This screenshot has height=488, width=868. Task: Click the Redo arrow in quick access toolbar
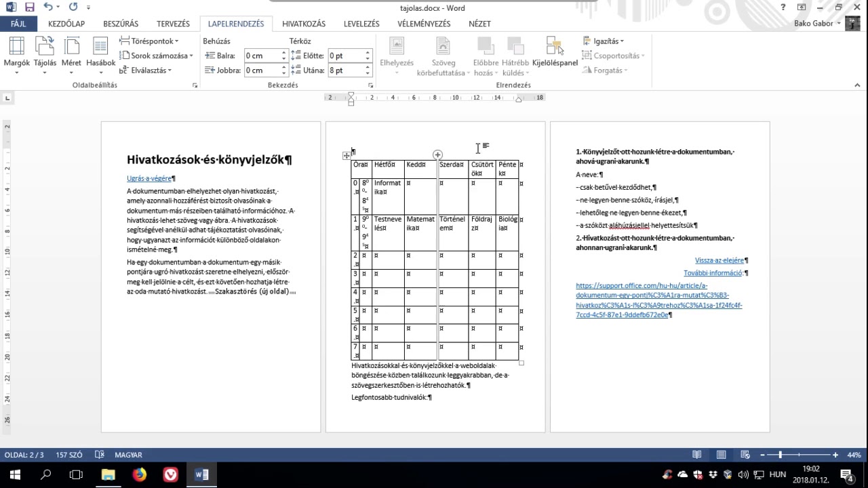pos(73,7)
